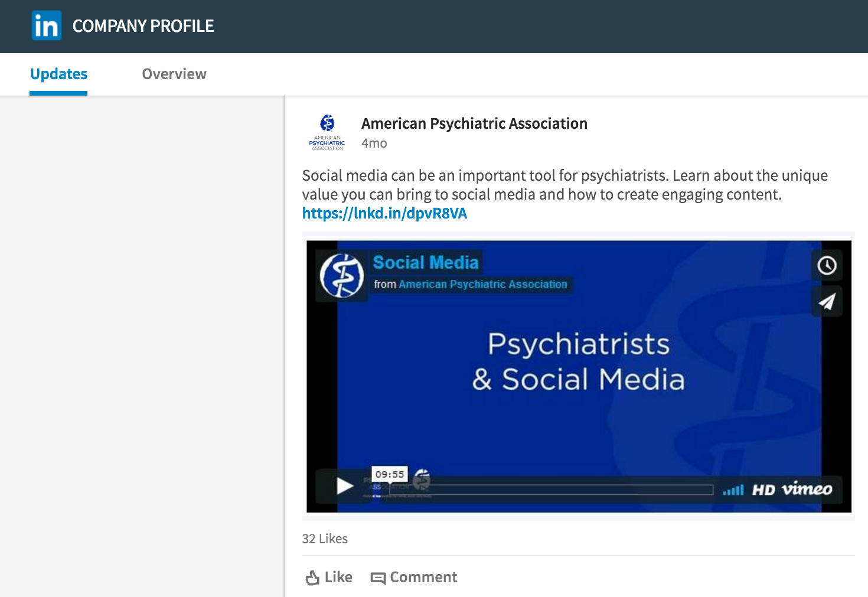Click the video's round APA portrait icon
Viewport: 868px width, 597px height.
pos(342,275)
